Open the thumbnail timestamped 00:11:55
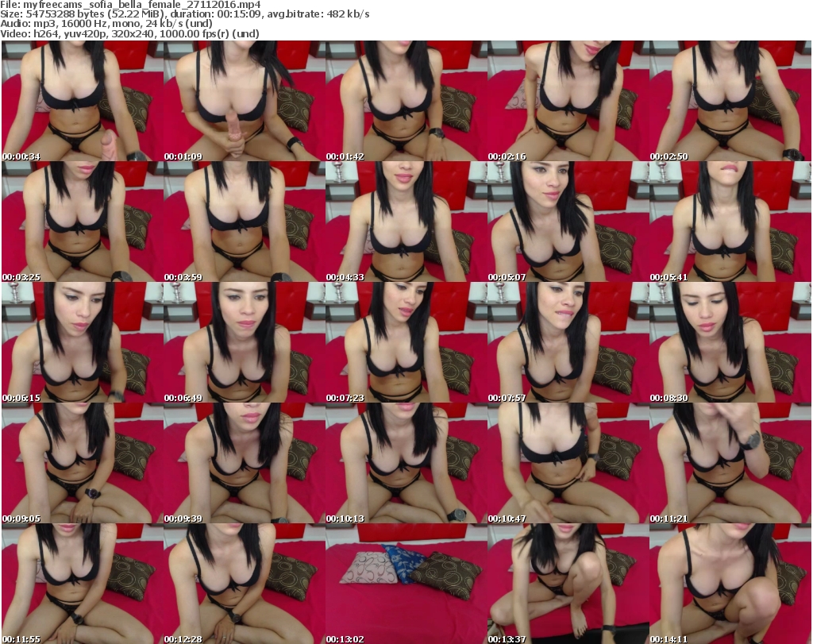The width and height of the screenshot is (813, 644). click(x=82, y=584)
